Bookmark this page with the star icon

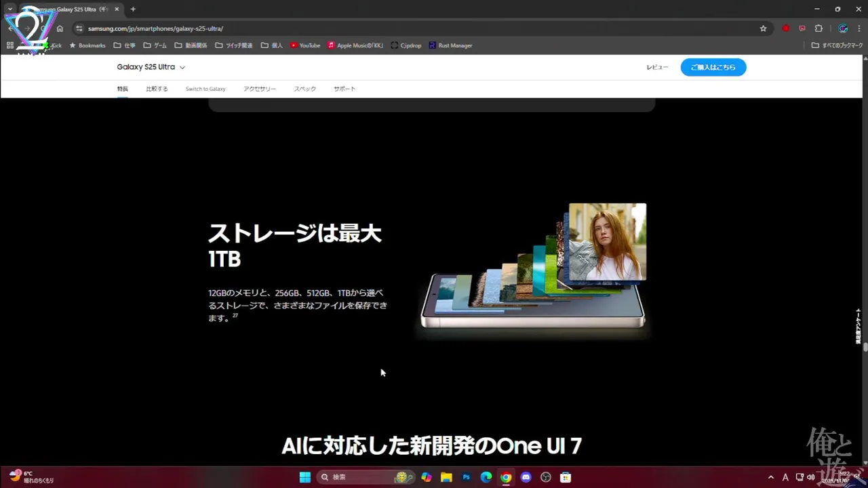(x=763, y=28)
